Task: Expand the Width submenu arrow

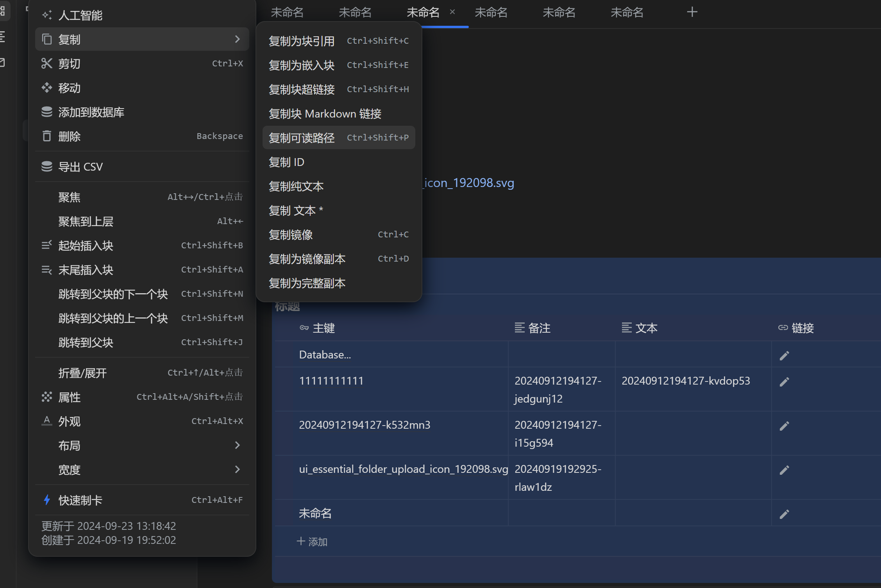Action: click(237, 470)
